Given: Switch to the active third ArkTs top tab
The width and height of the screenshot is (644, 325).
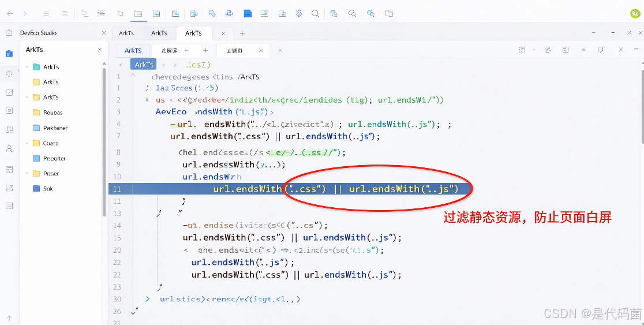Looking at the screenshot, I should (x=193, y=33).
